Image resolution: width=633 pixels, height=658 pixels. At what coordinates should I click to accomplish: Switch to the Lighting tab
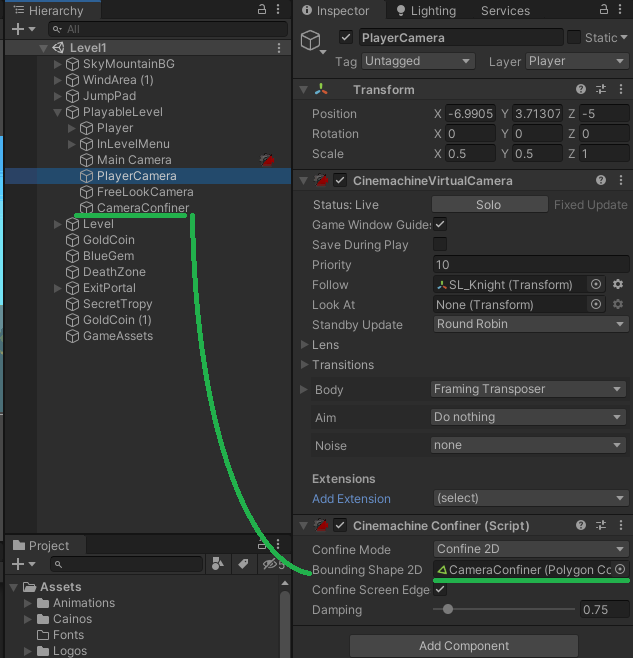pyautogui.click(x=426, y=10)
